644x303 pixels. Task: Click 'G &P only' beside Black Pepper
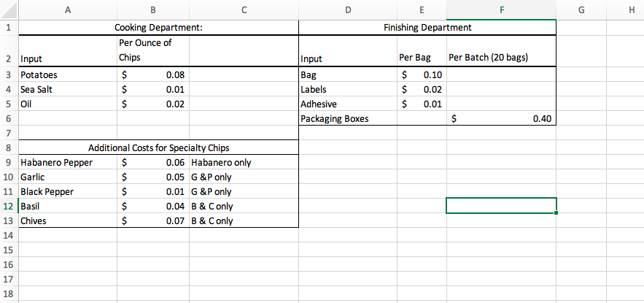244,191
